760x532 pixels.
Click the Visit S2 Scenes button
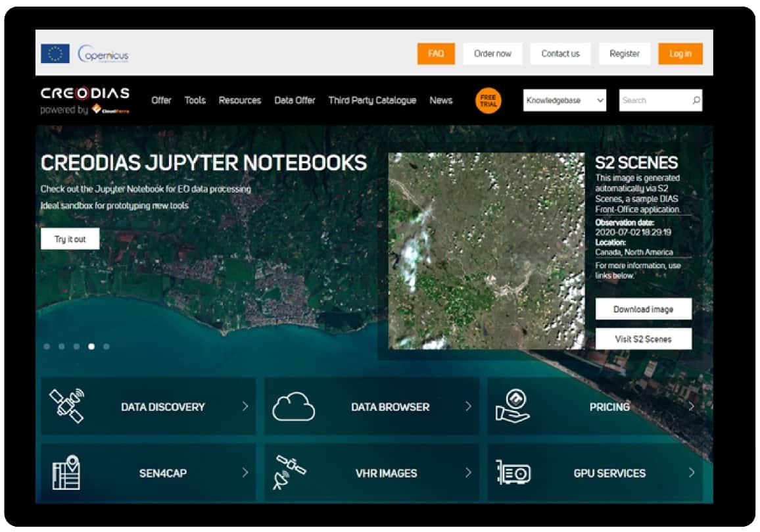coord(643,339)
